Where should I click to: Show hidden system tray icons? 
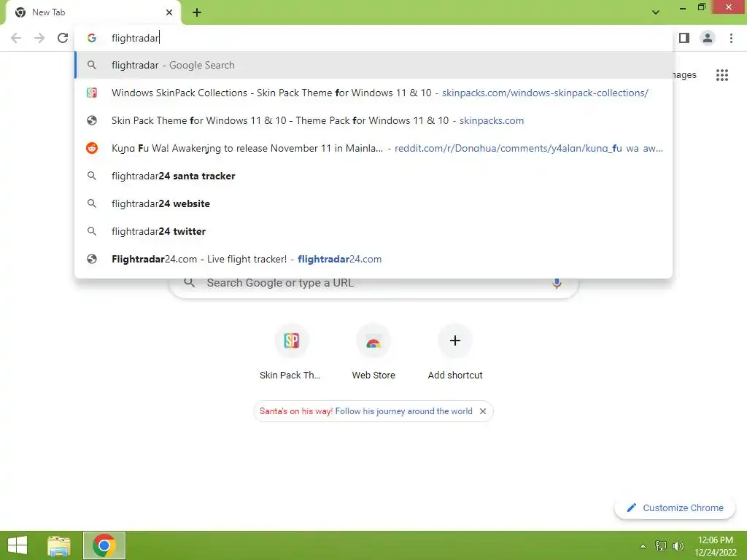pos(643,546)
